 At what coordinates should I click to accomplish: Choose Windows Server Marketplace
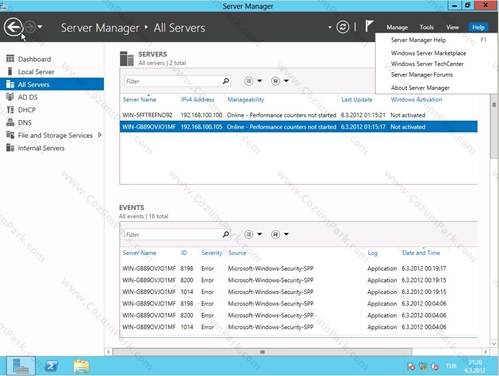click(428, 53)
